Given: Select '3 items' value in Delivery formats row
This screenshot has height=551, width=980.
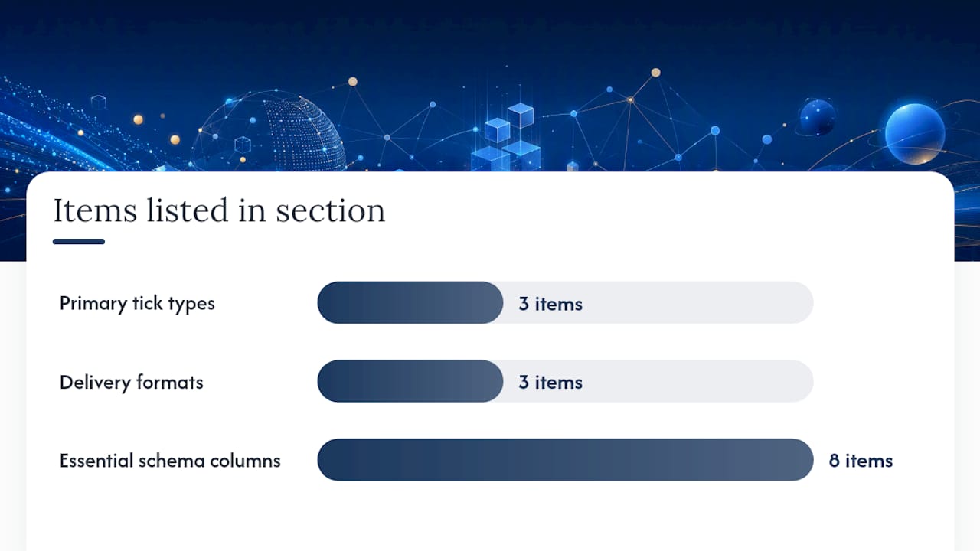Looking at the screenshot, I should tap(550, 382).
